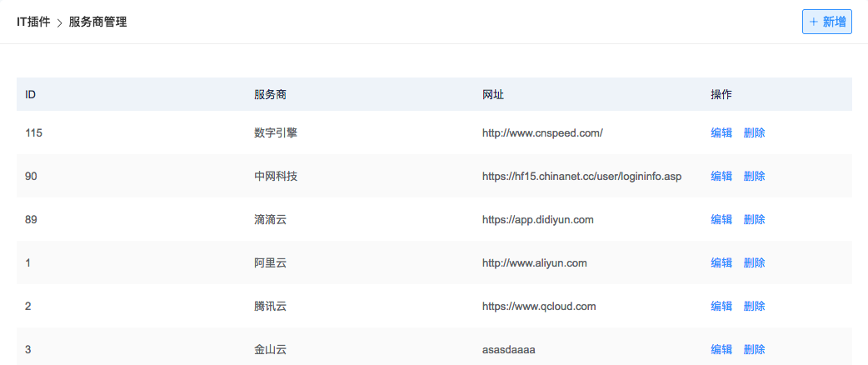Click the 服务商 column header
Image resolution: width=868 pixels, height=365 pixels.
click(270, 94)
